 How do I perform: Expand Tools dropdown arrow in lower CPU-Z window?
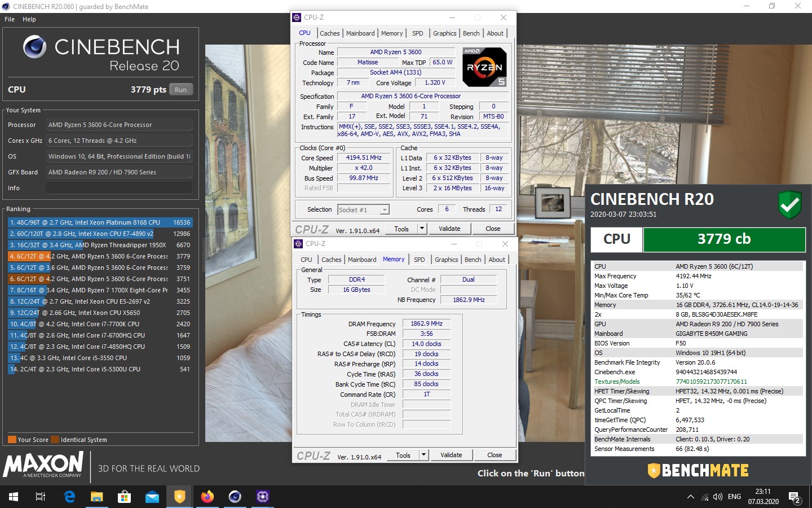[x=423, y=455]
